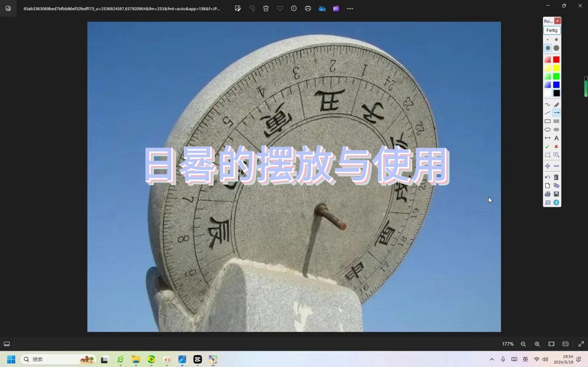Select the second smallest pen size dot

pos(556,40)
